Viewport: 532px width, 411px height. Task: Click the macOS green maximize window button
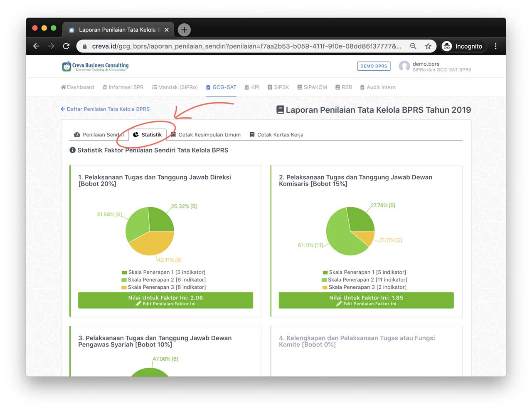point(53,28)
